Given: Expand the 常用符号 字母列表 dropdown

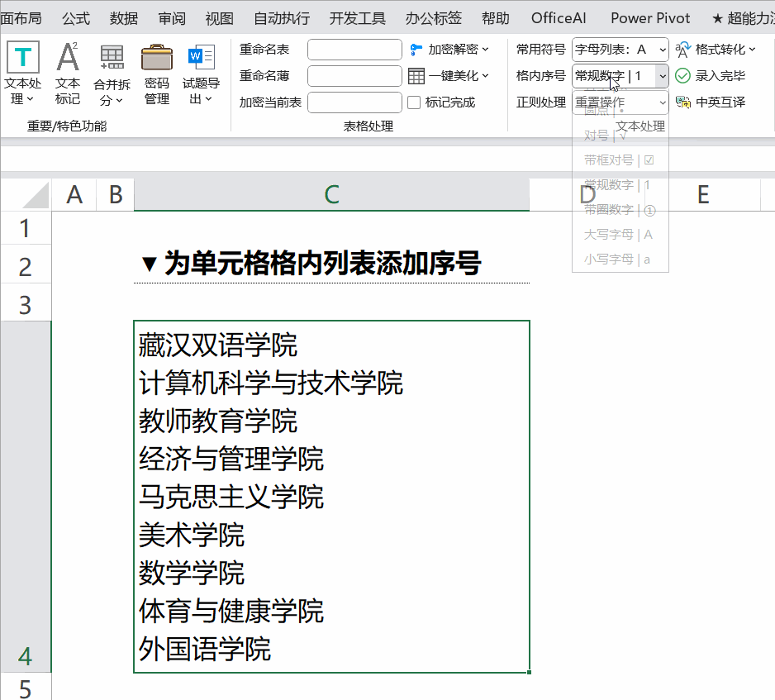Looking at the screenshot, I should pyautogui.click(x=663, y=50).
